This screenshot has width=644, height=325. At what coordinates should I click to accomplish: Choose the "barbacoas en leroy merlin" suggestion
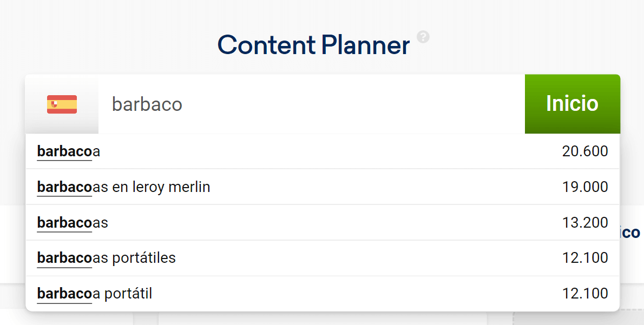pyautogui.click(x=123, y=188)
